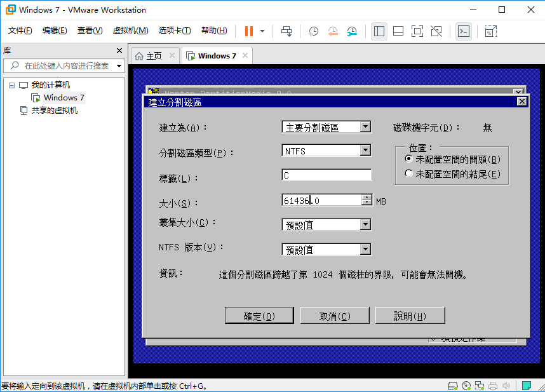545x392 pixels.
Task: Click the 磁碟機字元(D) label
Action: point(426,128)
